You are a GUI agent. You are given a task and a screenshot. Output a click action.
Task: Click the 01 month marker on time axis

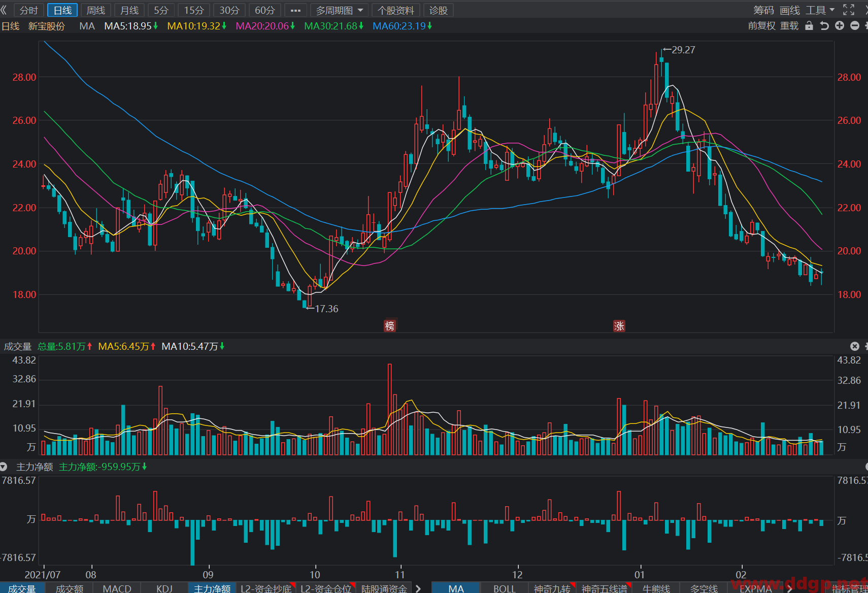(640, 575)
